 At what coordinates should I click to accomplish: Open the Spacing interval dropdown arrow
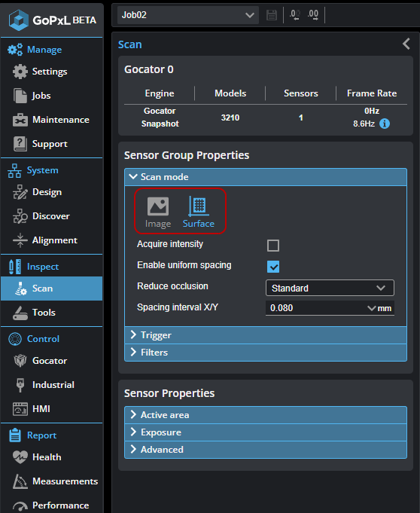point(371,308)
